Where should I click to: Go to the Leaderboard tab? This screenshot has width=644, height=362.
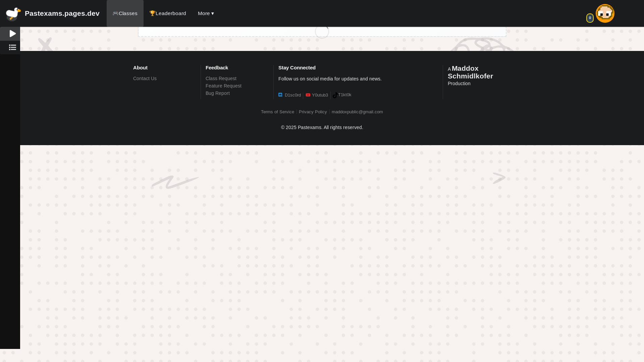tap(168, 13)
